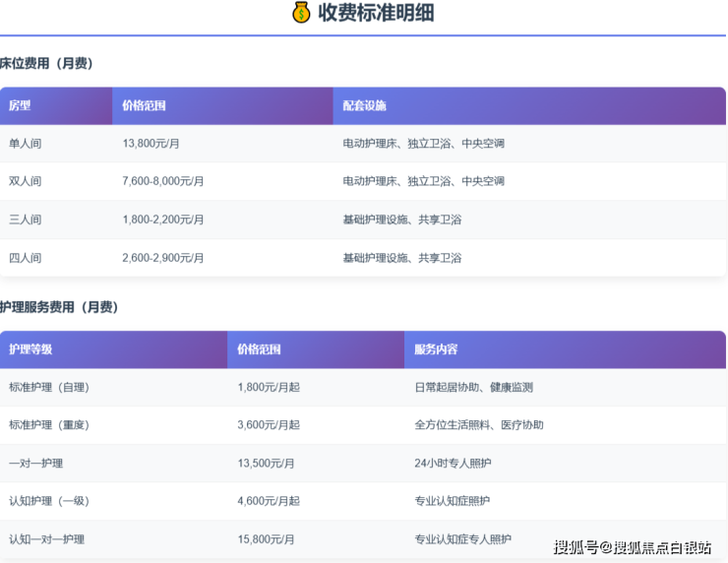
Task: Select the 三人间 room type cell
Action: [x=26, y=219]
